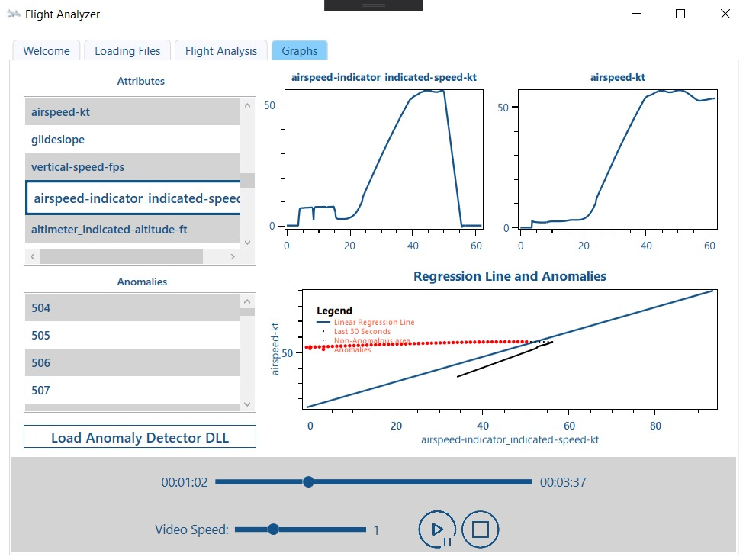Click the Regression Line and Anomalies title
The image size is (746, 560).
(510, 276)
